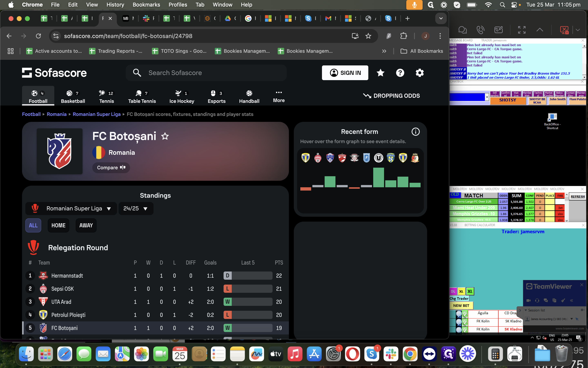Click the Recent form info icon

[415, 132]
